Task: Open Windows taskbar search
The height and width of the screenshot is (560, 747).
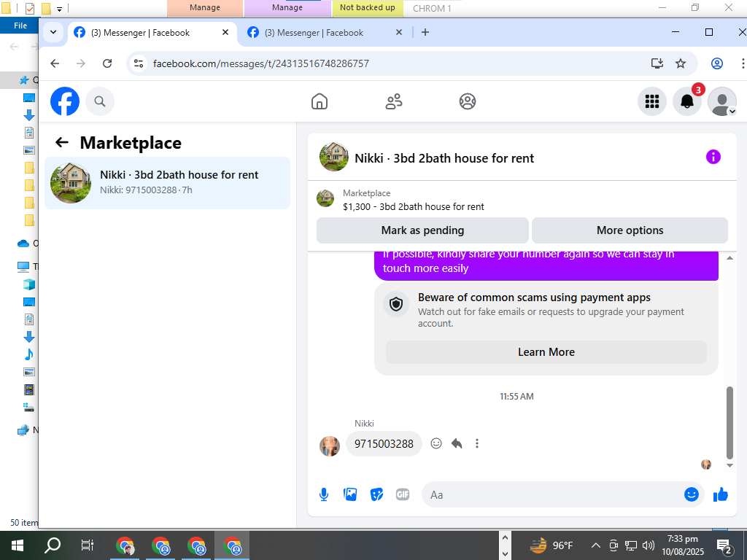Action: point(53,545)
